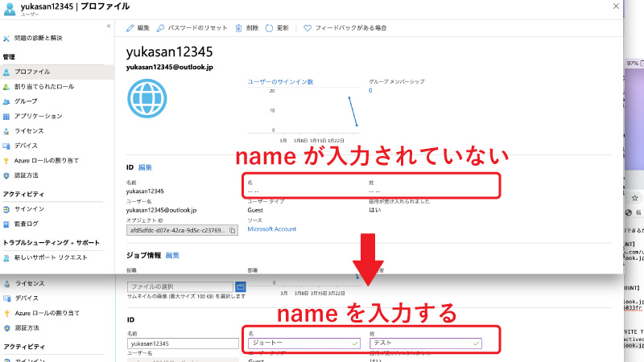Open 監査ログ in the sidebar
Image resolution: width=644 pixels, height=362 pixels.
point(26,223)
